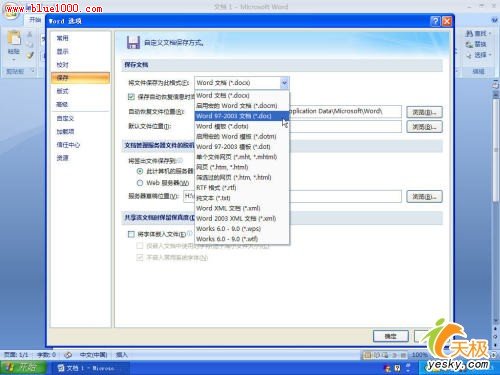Viewport: 500px width, 375px height.
Task: Click the default file location (默认文件位置) field
Action: coord(345,126)
